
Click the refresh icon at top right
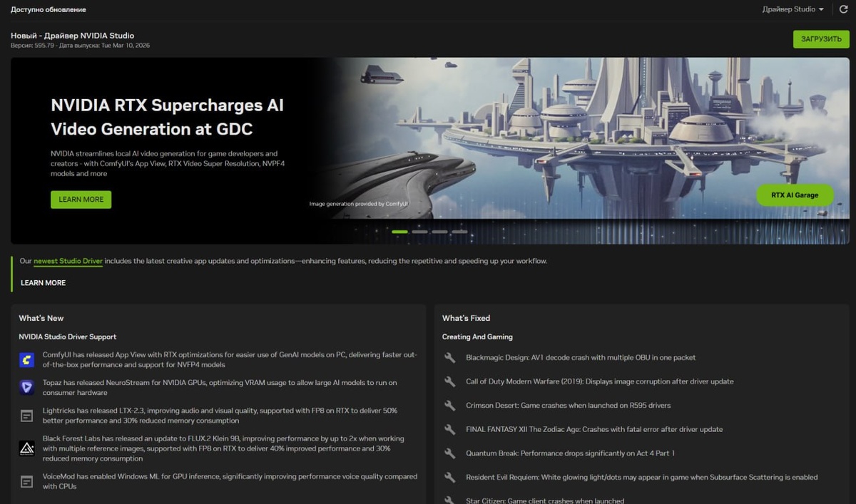click(843, 9)
